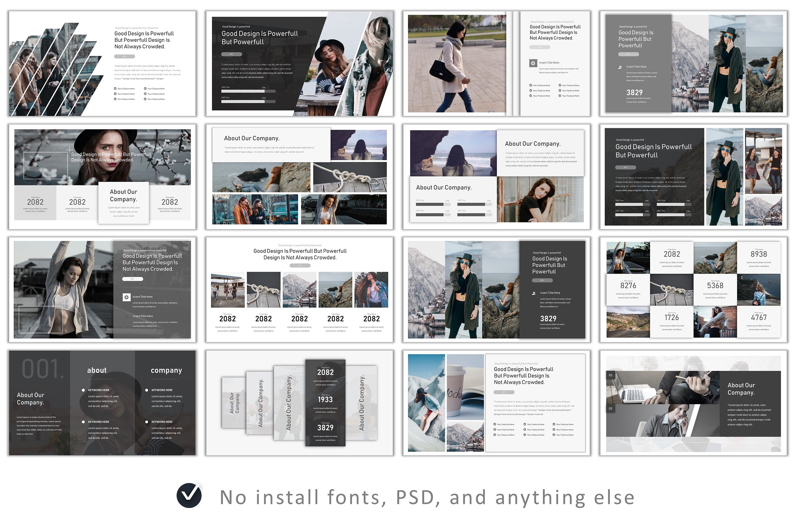The image size is (798, 532).
Task: Click the 01 badge on laptop typing photo
Action: (611, 375)
